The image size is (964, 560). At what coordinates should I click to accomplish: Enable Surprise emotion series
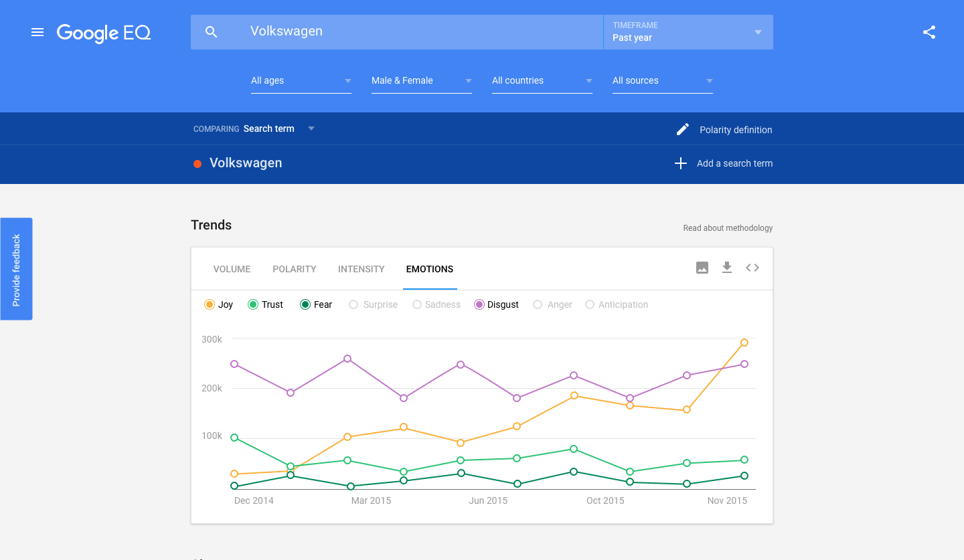tap(374, 304)
